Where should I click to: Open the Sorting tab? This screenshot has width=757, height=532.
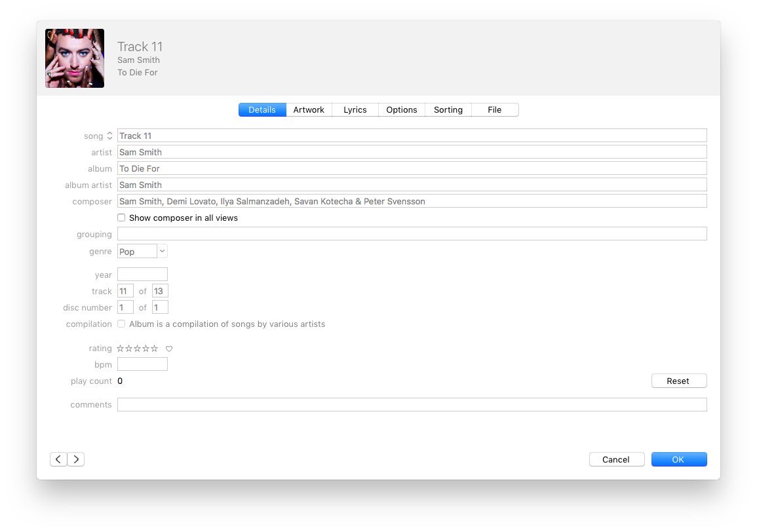pyautogui.click(x=448, y=109)
